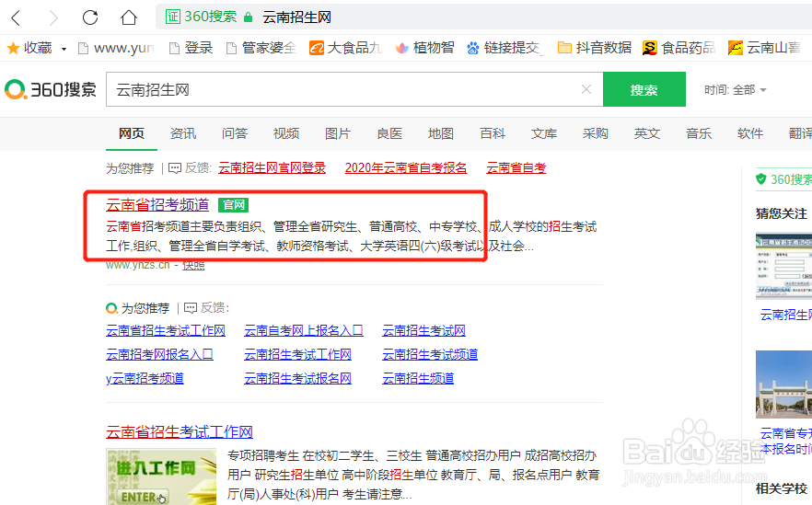Open the 管家婆全 bookmark
The height and width of the screenshot is (505, 812).
click(261, 48)
